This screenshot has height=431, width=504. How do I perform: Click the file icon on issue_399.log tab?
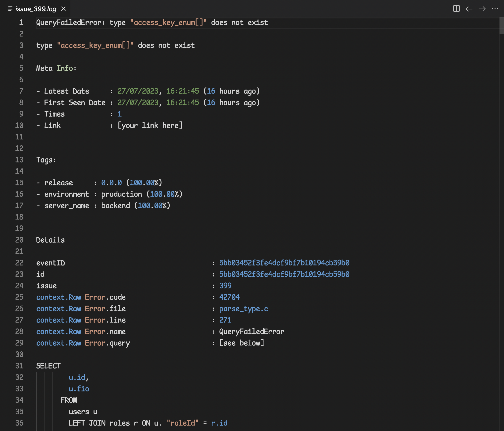(x=10, y=9)
